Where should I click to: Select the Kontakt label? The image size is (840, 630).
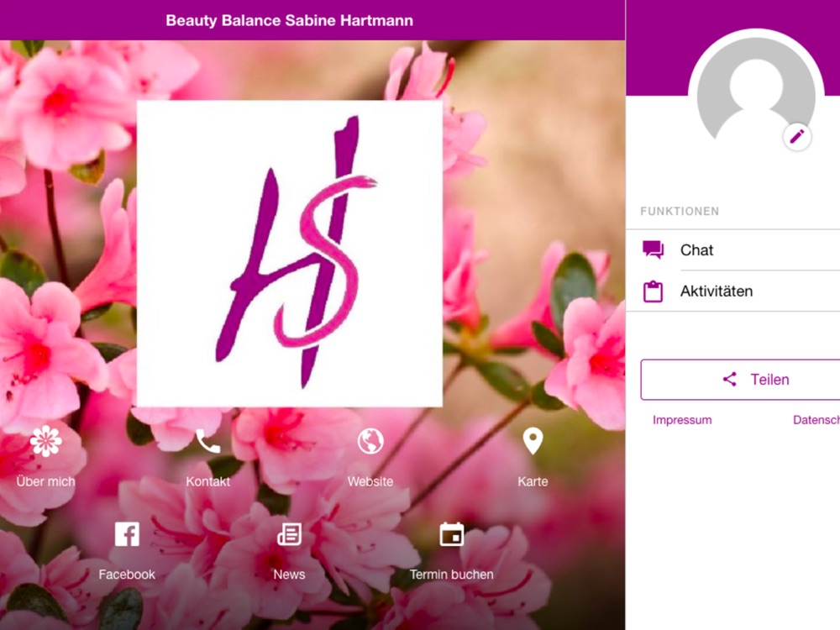207,481
